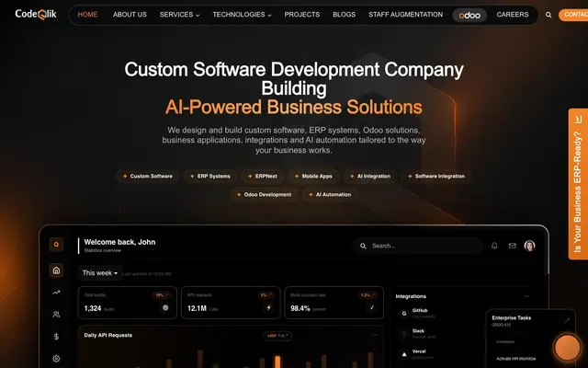Screen dimensions: 588x368
Task: Click the chart icon on ERP-Ready tab
Action: [x=578, y=120]
